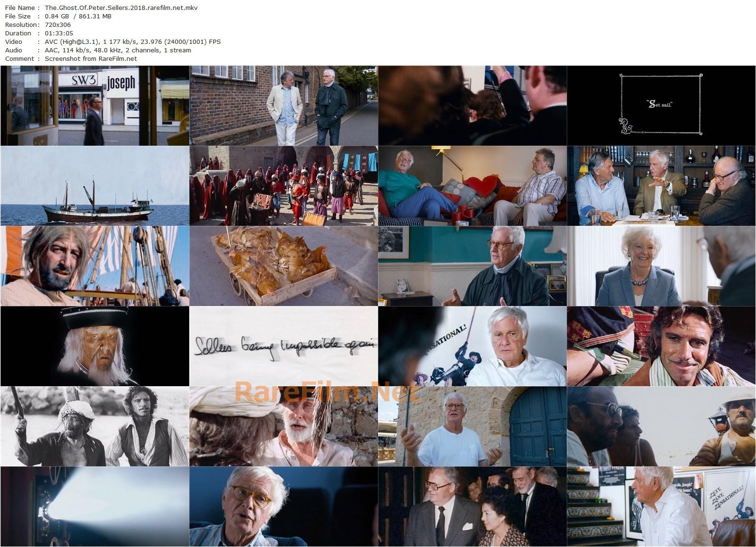The height and width of the screenshot is (547, 756).
Task: Click the frame with red heart cushion sofa
Action: click(x=472, y=186)
